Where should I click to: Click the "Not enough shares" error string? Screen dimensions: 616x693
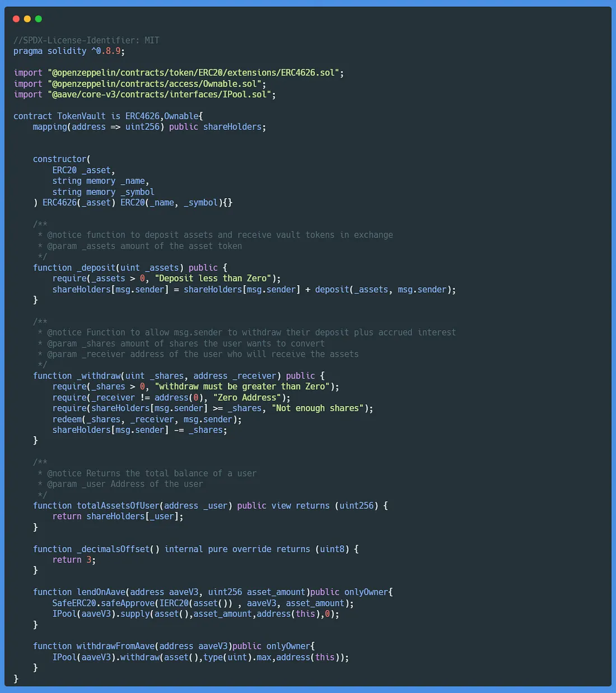point(318,408)
